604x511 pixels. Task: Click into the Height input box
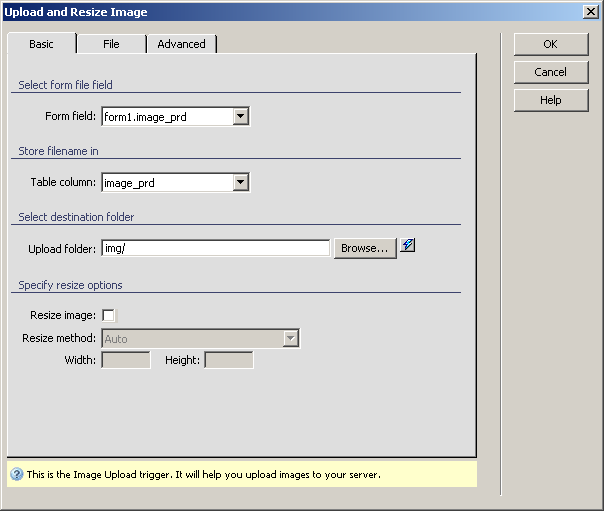pyautogui.click(x=229, y=360)
